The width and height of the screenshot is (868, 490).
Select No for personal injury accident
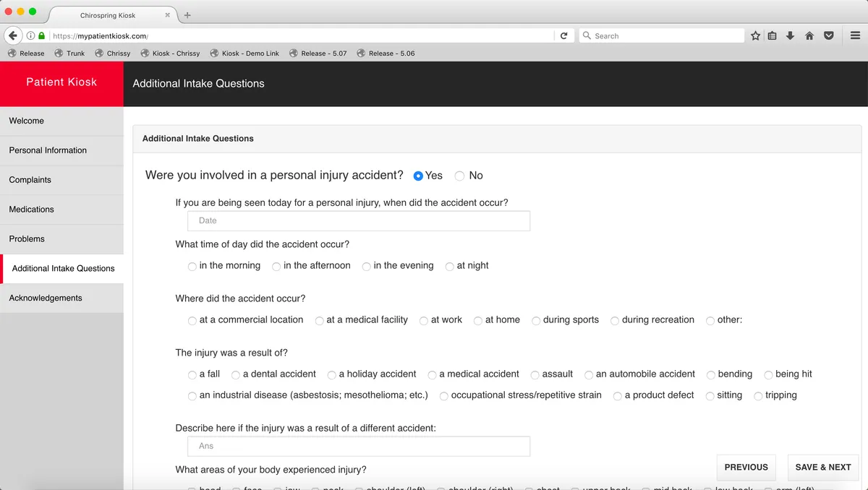click(x=460, y=176)
